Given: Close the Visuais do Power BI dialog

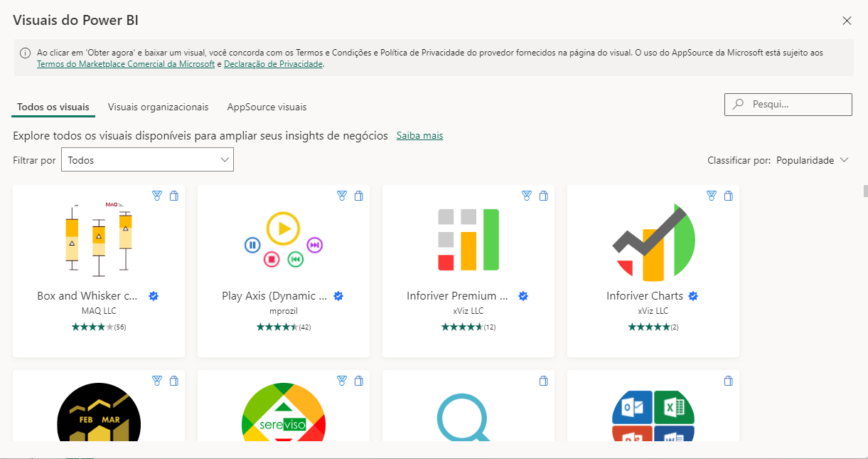Looking at the screenshot, I should point(847,21).
